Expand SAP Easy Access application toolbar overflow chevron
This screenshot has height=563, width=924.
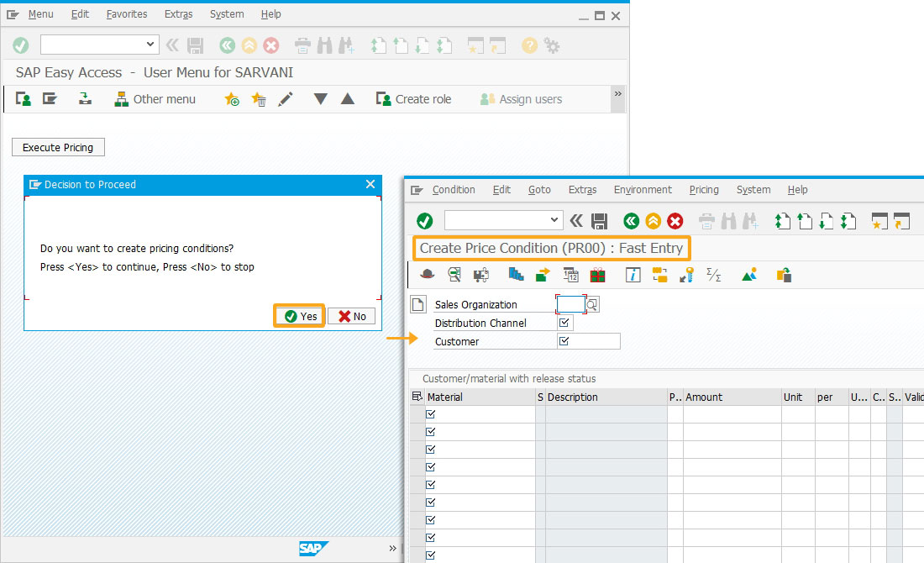[617, 94]
